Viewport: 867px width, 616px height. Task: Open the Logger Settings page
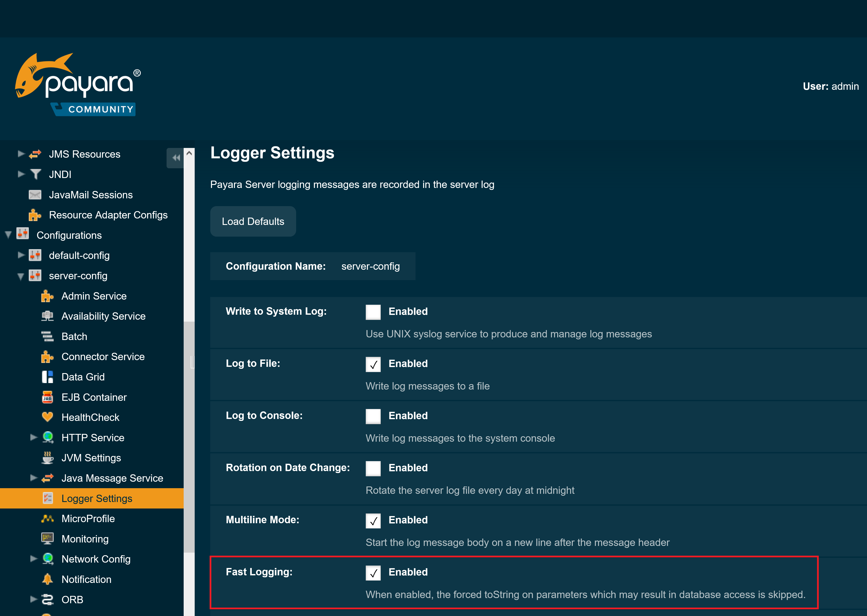[97, 498]
